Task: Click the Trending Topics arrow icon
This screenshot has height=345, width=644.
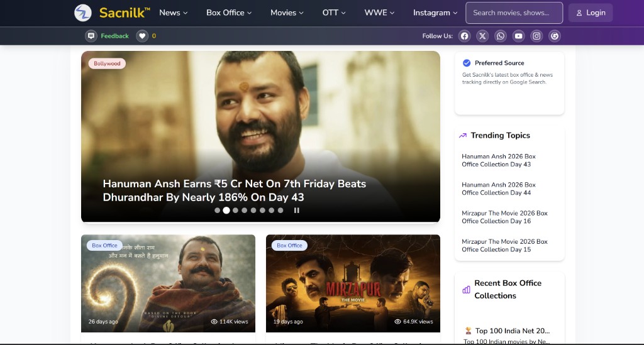Action: pos(463,135)
